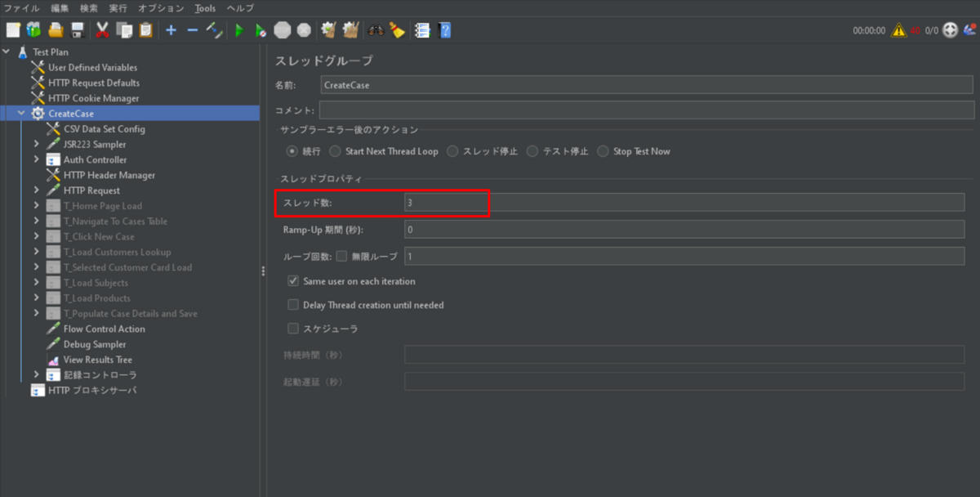Image resolution: width=980 pixels, height=497 pixels.
Task: Select the 続行 radio button
Action: click(x=292, y=151)
